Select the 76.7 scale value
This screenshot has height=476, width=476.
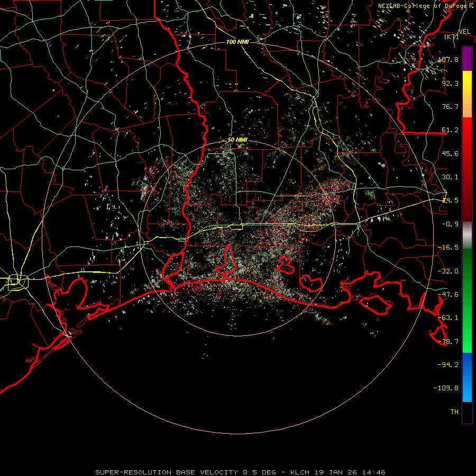tap(450, 106)
